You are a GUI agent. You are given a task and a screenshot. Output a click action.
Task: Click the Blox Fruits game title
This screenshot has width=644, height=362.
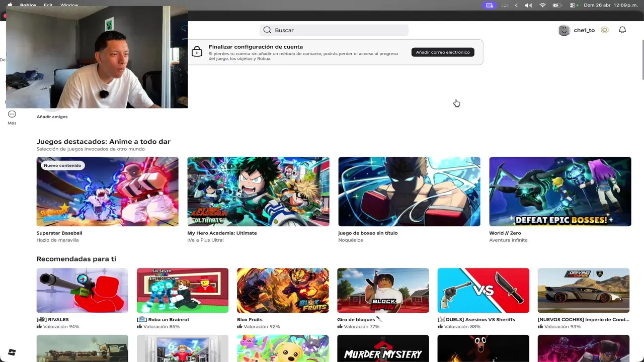click(250, 320)
